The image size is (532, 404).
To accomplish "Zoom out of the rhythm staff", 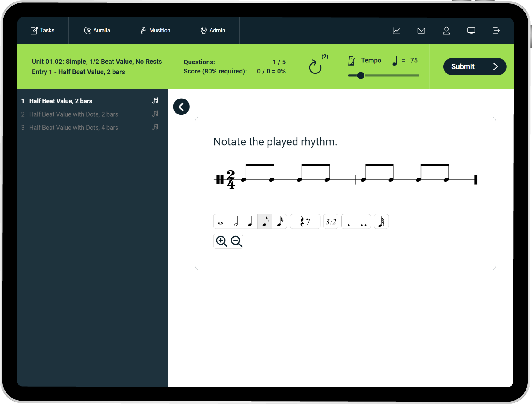I will point(236,241).
